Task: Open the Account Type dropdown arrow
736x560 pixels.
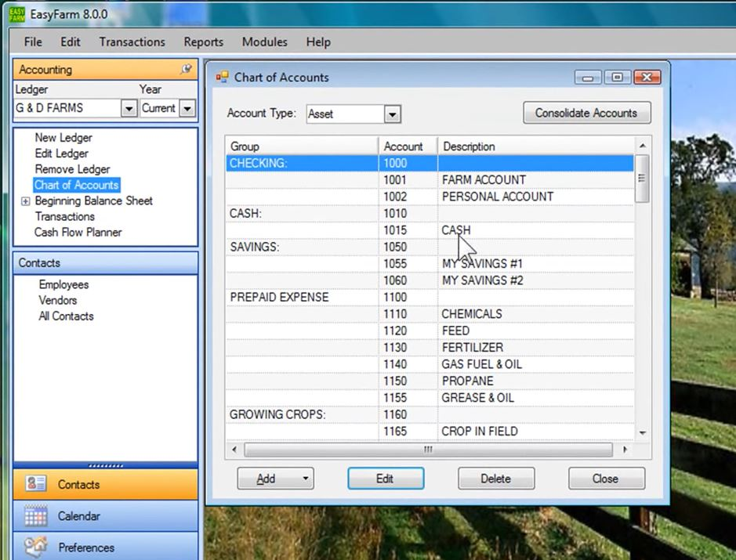Action: tap(392, 114)
